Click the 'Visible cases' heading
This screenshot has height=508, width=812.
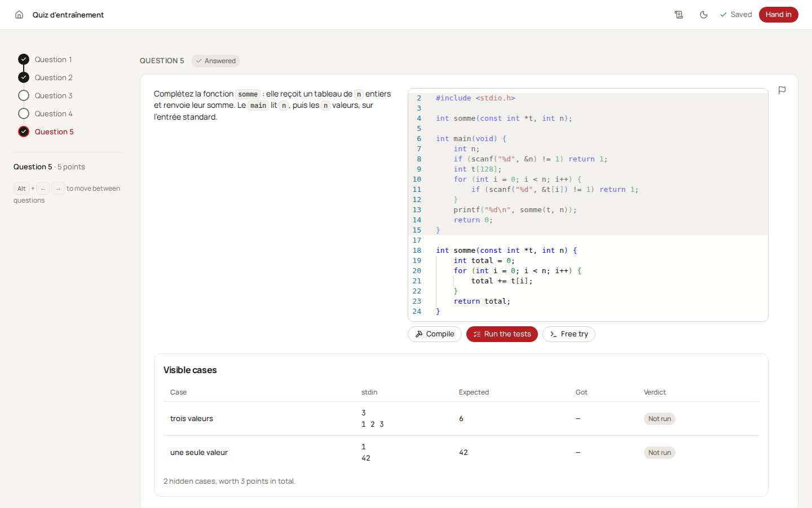click(190, 370)
